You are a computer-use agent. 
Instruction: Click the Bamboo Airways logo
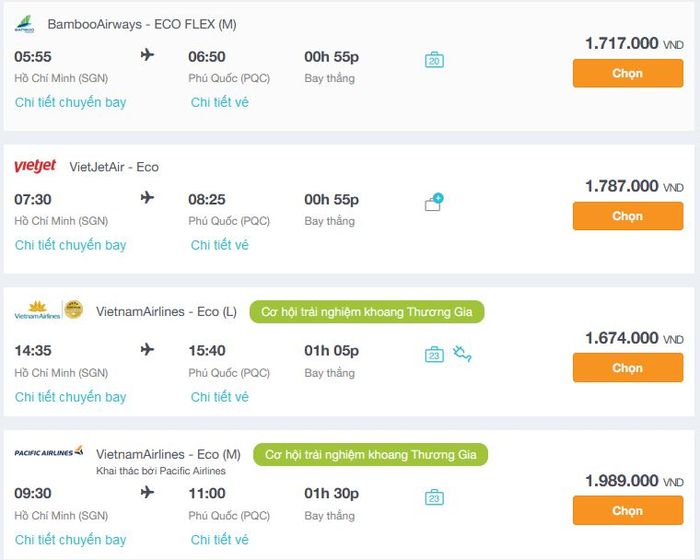pyautogui.click(x=24, y=25)
